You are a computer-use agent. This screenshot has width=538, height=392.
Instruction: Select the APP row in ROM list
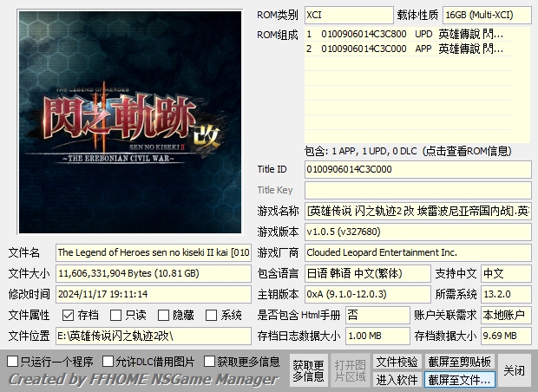(x=404, y=49)
